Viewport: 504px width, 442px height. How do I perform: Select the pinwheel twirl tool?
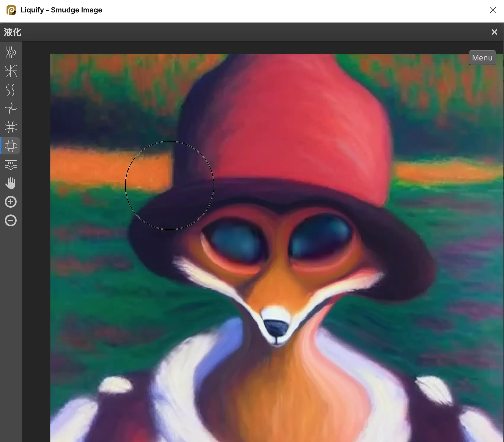click(11, 108)
